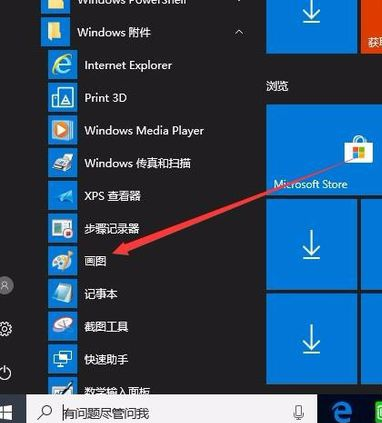The width and height of the screenshot is (382, 423).
Task: Select 'Windows 传真和扫描' label
Action: click(x=138, y=163)
